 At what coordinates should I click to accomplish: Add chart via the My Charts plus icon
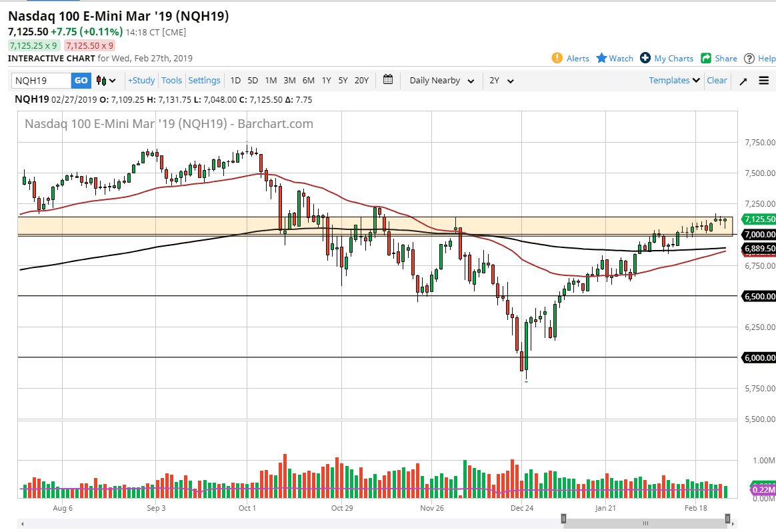click(644, 58)
